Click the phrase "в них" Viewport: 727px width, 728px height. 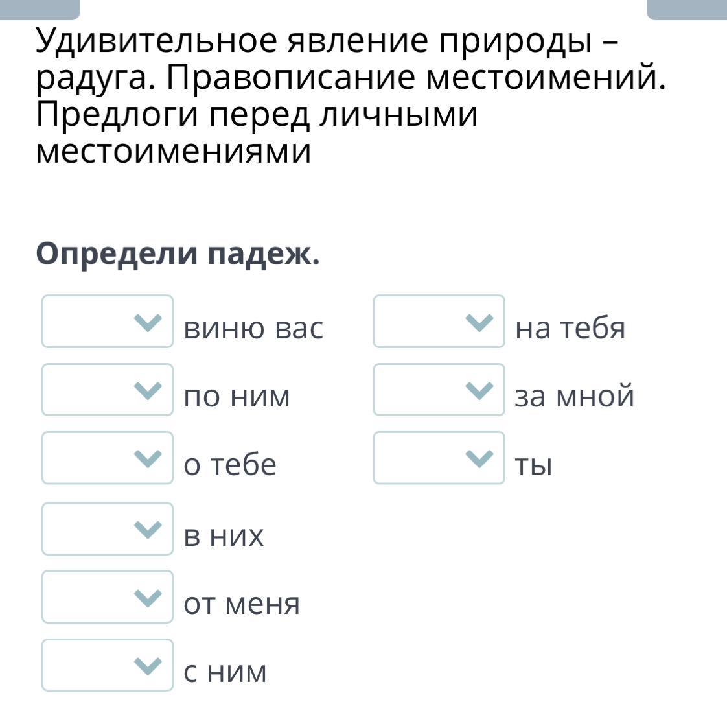[224, 536]
